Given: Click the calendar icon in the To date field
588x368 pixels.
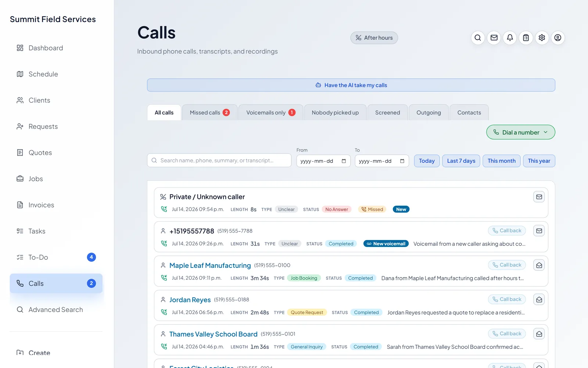Looking at the screenshot, I should pyautogui.click(x=402, y=161).
